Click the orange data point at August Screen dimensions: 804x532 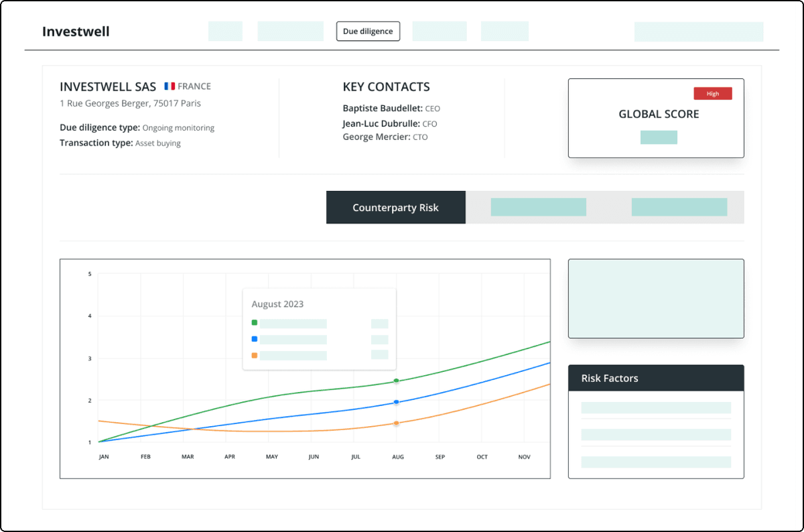point(397,423)
